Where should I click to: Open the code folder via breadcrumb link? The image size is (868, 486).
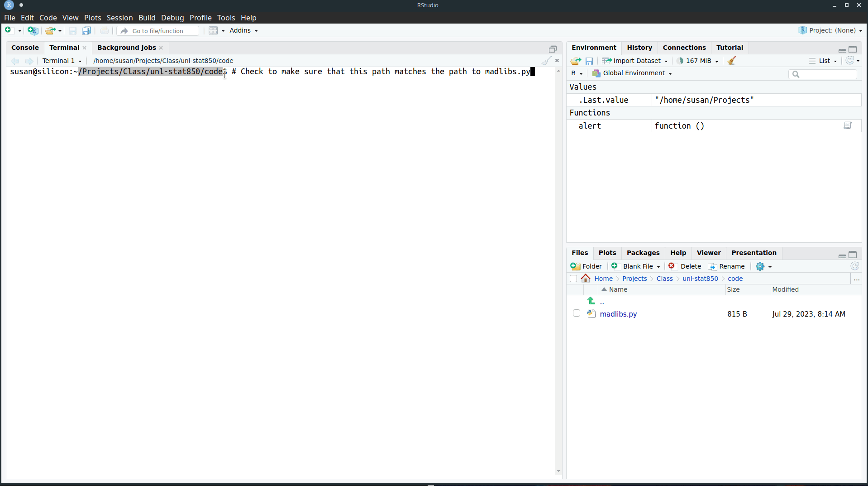pos(735,278)
